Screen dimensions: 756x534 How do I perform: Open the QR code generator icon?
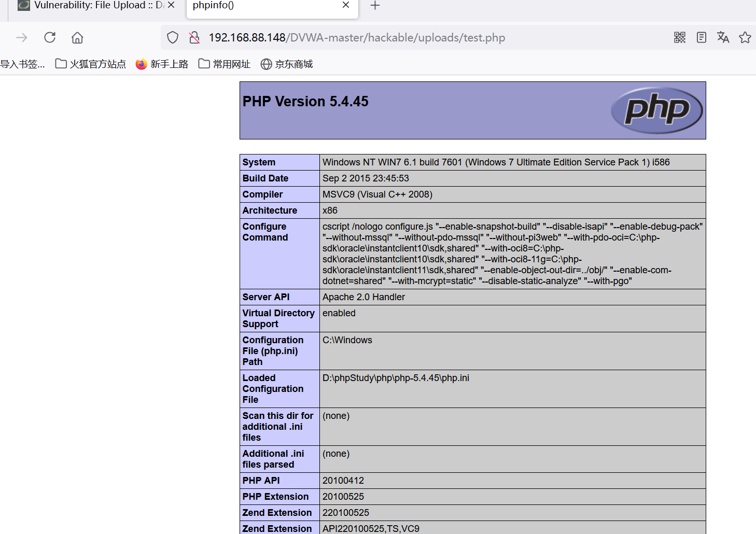tap(680, 37)
